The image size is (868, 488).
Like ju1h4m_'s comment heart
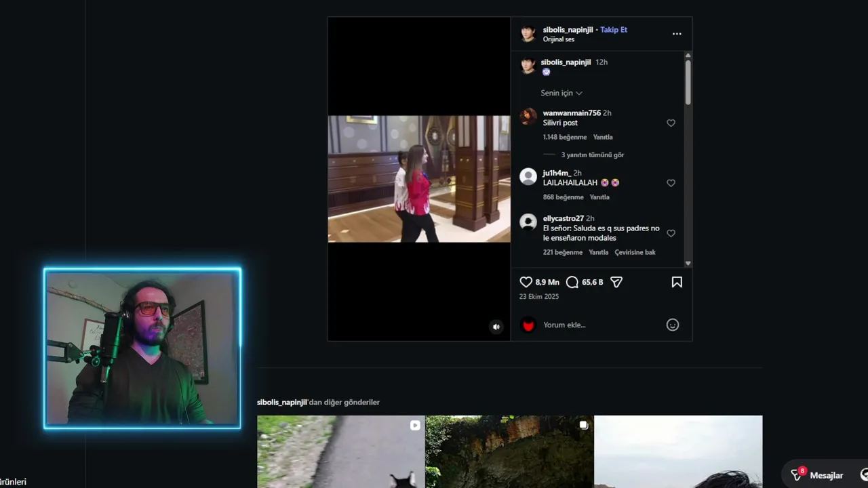pos(671,183)
